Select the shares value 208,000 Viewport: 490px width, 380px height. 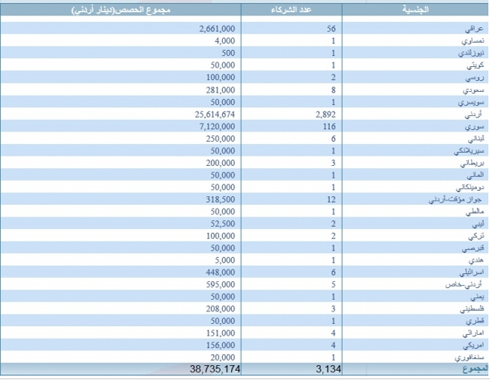point(221,309)
